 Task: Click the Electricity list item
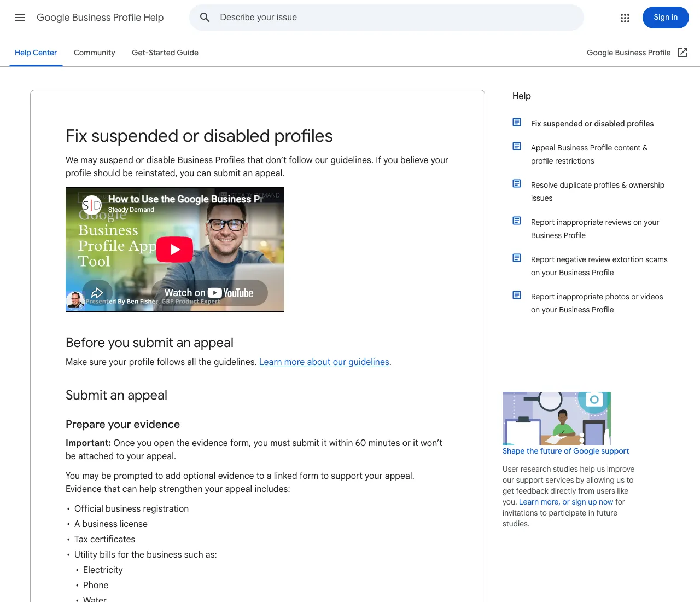[103, 570]
